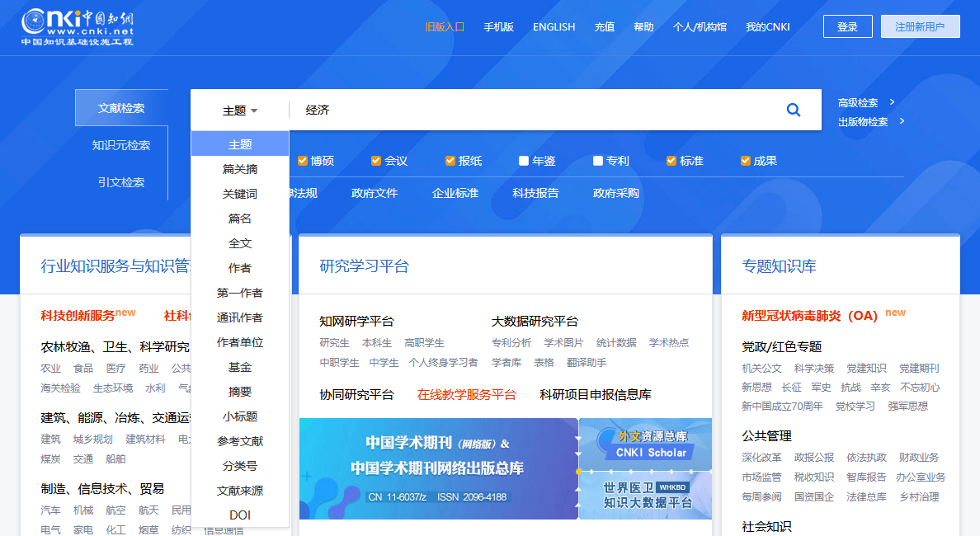Open the 世界医卫知识大数据平台 banner
The height and width of the screenshot is (536, 980).
pos(646,495)
